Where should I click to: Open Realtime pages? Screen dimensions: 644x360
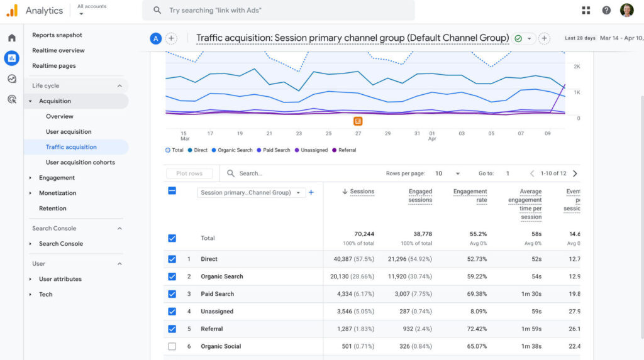[x=54, y=66]
